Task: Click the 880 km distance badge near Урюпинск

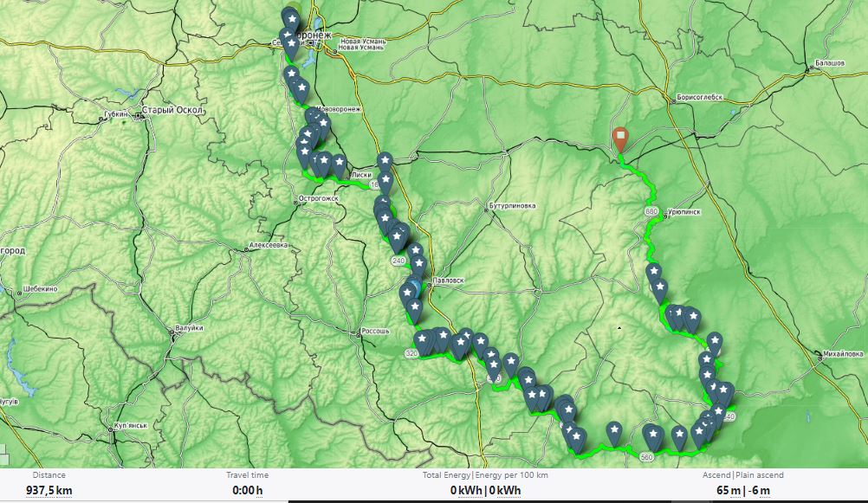Action: (x=651, y=212)
